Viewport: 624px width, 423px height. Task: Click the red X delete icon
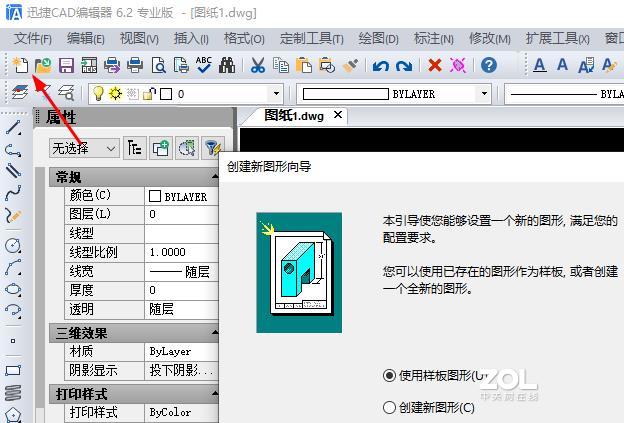point(435,65)
